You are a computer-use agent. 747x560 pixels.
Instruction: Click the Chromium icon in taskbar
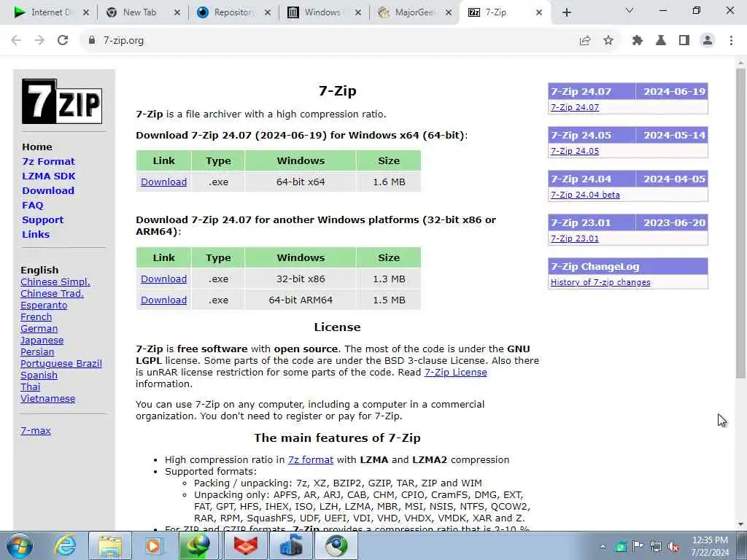[337, 545]
